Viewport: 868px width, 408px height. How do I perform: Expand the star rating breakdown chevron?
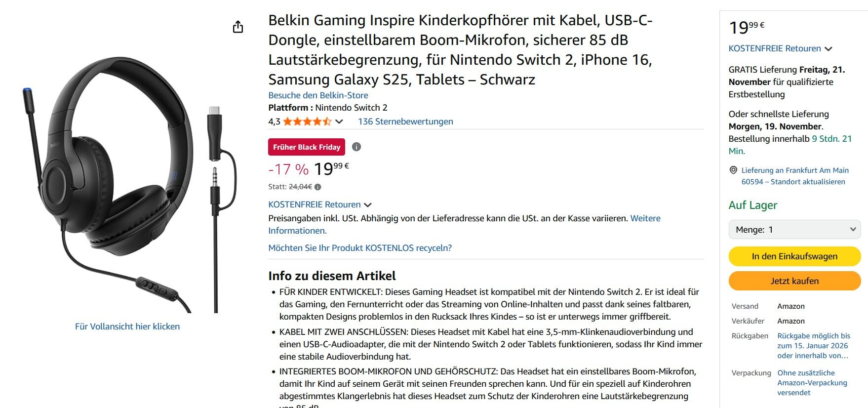click(x=339, y=122)
